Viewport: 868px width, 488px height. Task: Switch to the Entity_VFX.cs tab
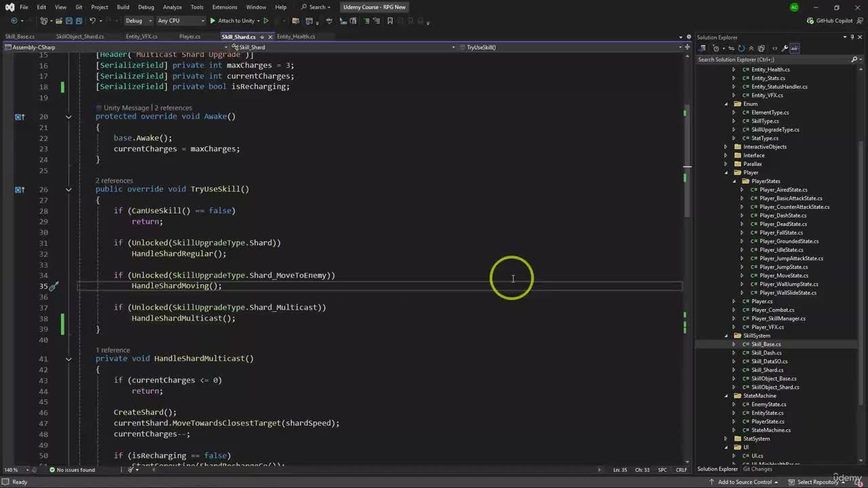pyautogui.click(x=141, y=37)
